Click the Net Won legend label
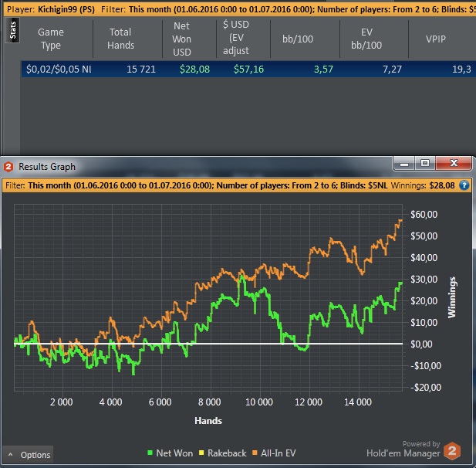 point(174,453)
